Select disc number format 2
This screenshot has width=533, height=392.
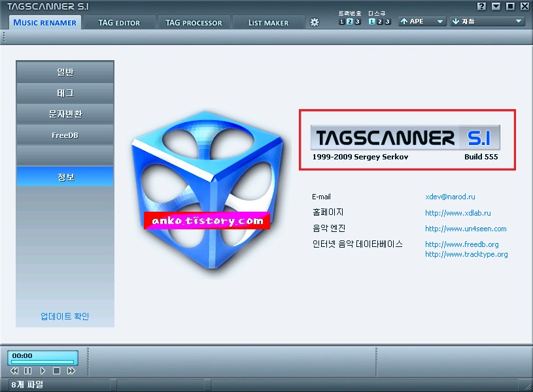380,22
